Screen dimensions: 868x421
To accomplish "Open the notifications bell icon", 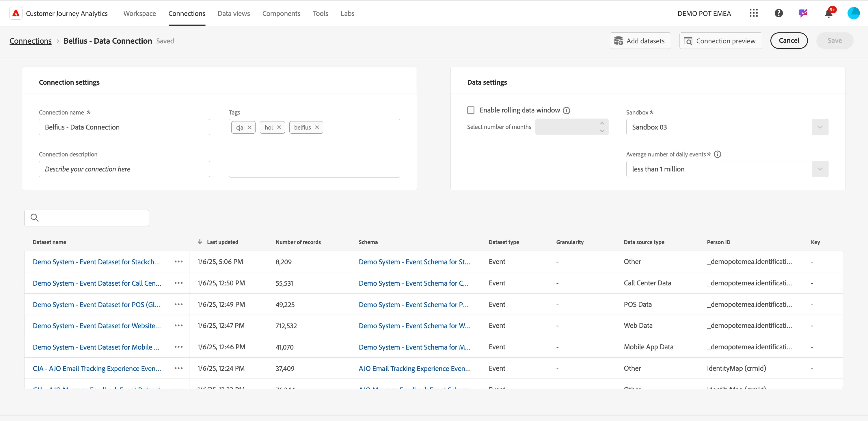I will (828, 13).
